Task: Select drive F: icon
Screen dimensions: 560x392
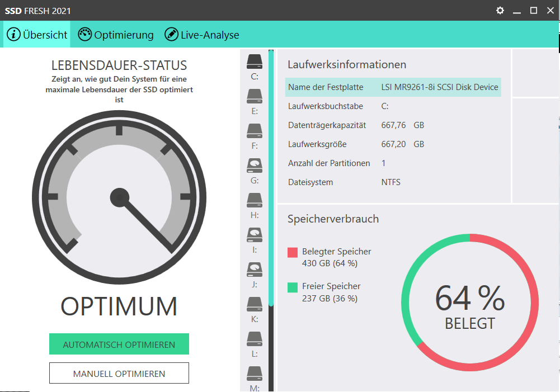Action: coord(255,131)
